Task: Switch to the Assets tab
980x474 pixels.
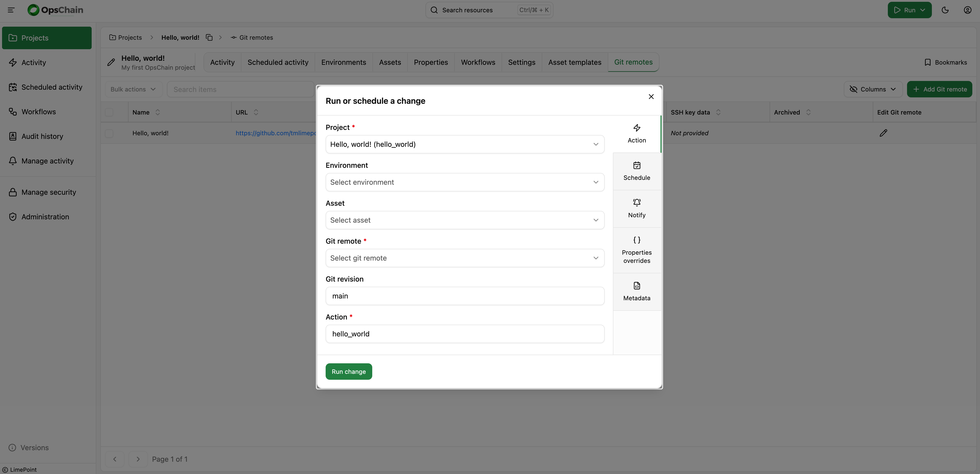Action: click(x=390, y=62)
